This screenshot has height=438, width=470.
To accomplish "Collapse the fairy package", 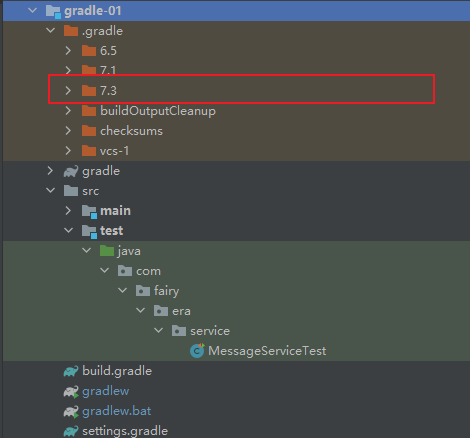I will (122, 291).
